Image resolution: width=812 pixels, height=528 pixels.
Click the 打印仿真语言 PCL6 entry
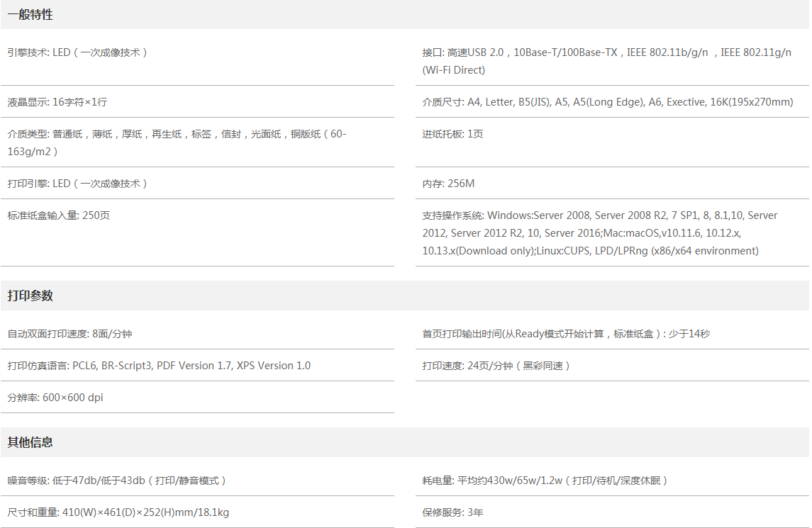point(159,366)
